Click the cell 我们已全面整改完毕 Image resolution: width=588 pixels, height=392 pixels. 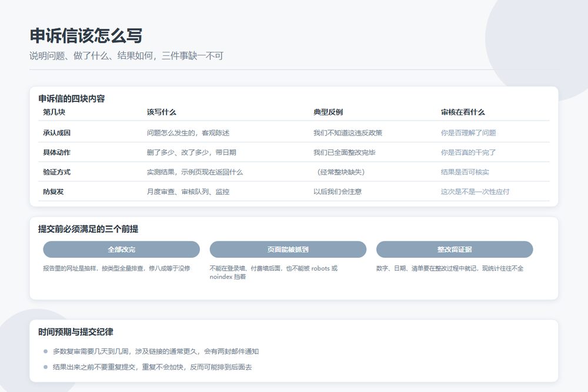(344, 152)
